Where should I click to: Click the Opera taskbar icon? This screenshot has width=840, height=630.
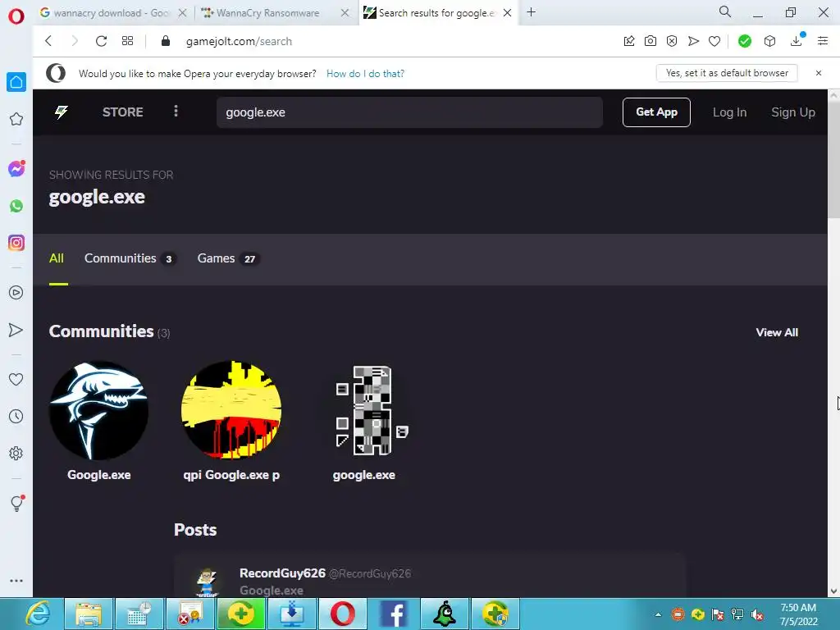click(343, 614)
